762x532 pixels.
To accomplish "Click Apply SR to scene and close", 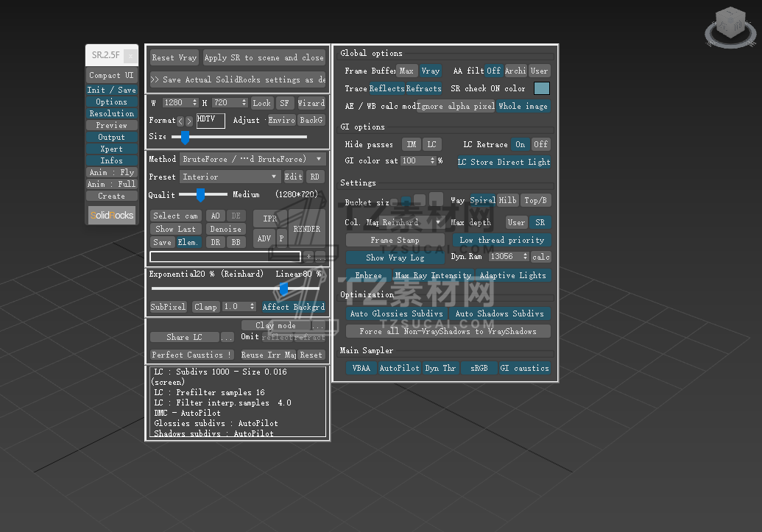I will (264, 57).
